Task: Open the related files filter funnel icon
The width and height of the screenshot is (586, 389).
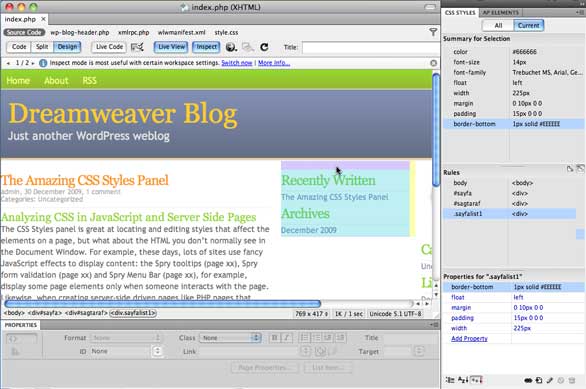Action: pos(433,33)
